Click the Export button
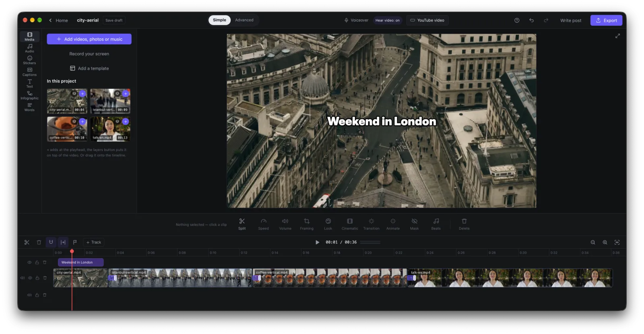The height and width of the screenshot is (334, 644). click(606, 20)
